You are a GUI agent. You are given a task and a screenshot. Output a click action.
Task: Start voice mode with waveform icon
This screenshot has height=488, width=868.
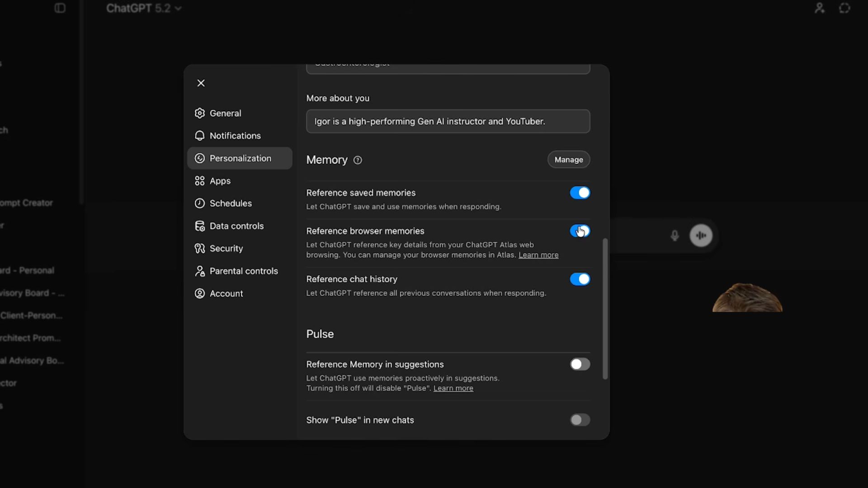coord(701,235)
